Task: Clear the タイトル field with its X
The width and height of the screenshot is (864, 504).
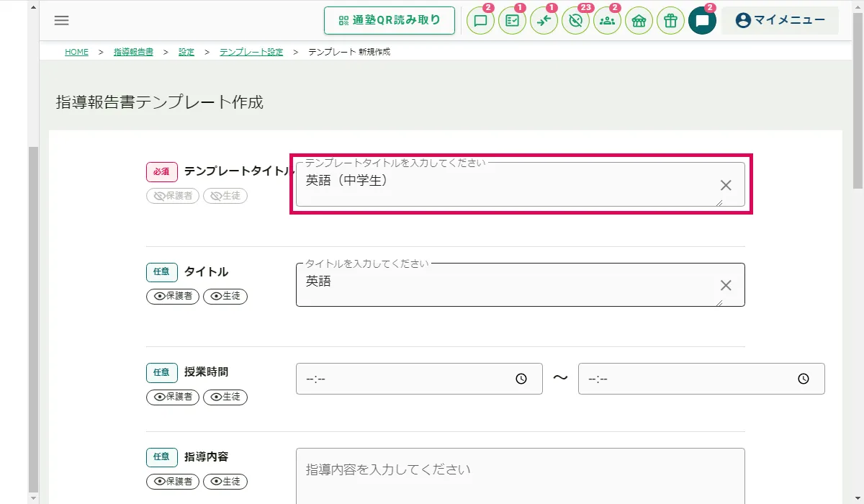Action: [726, 285]
